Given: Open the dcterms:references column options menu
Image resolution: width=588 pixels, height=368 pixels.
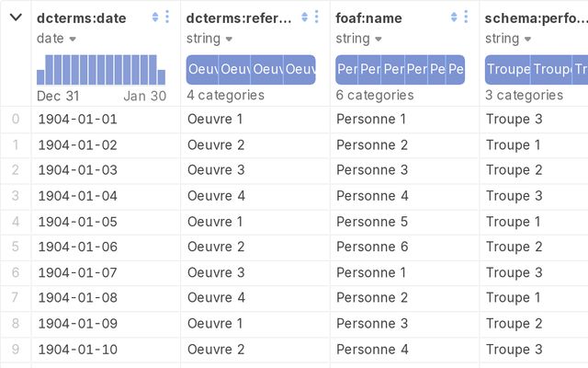Looking at the screenshot, I should (316, 17).
